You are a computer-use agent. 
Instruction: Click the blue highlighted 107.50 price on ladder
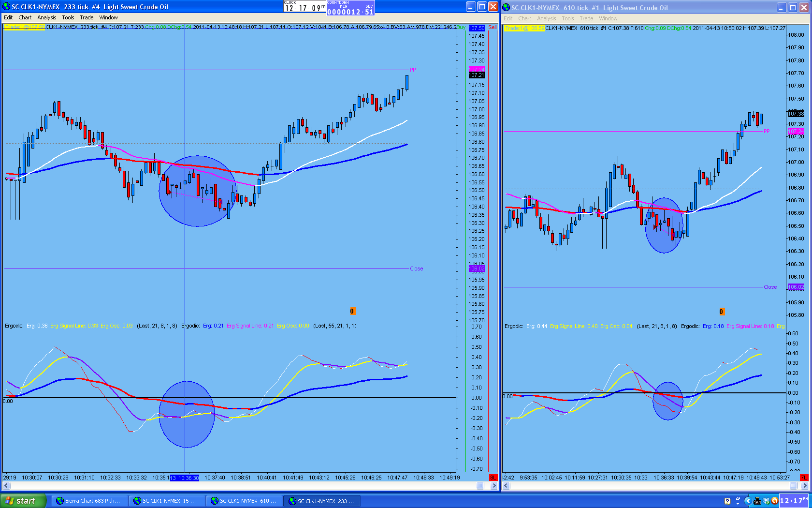click(476, 28)
